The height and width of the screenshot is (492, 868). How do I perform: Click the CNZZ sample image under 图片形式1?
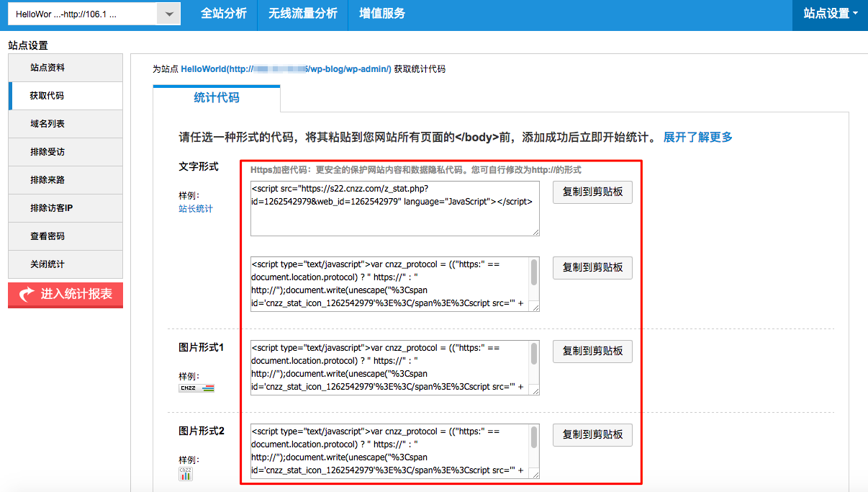[x=196, y=388]
